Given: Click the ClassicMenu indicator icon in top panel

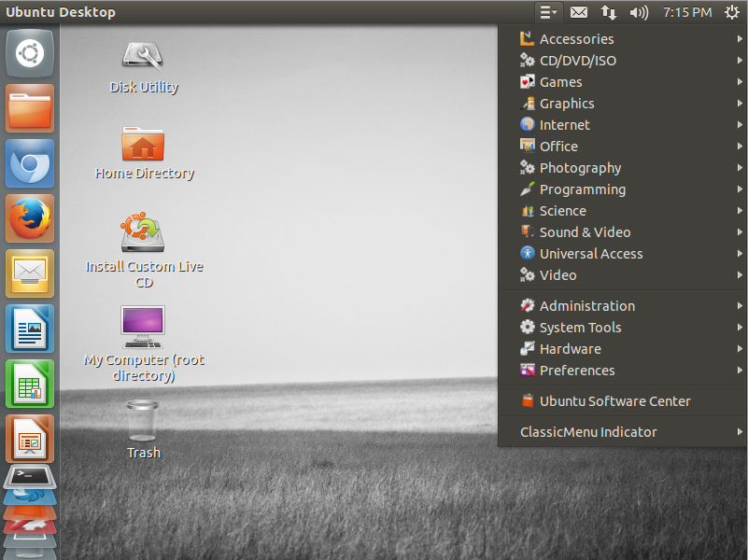Looking at the screenshot, I should pyautogui.click(x=548, y=12).
